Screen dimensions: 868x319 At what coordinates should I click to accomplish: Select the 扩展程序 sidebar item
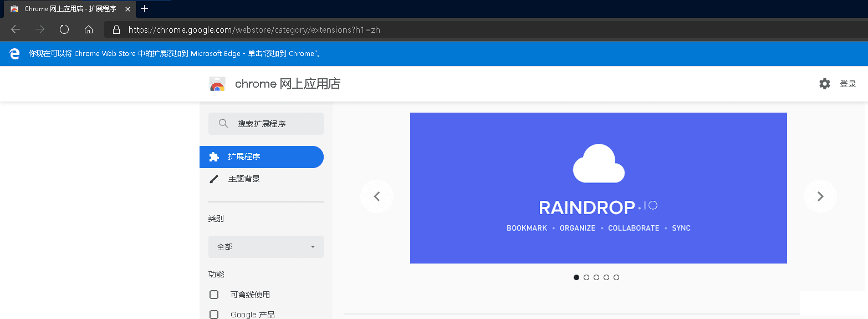[262, 157]
